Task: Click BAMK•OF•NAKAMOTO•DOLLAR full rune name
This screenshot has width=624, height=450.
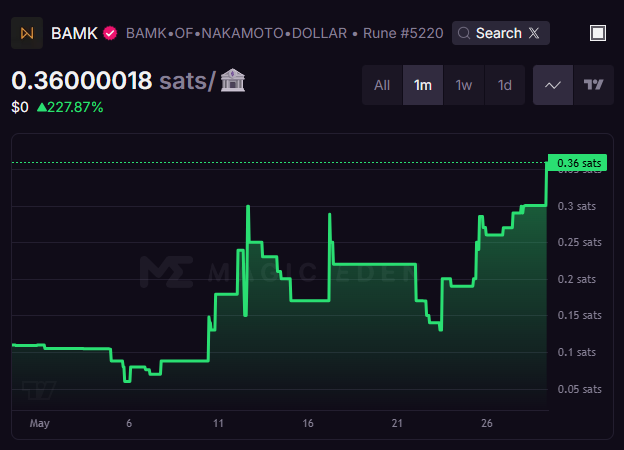Action: [x=236, y=33]
